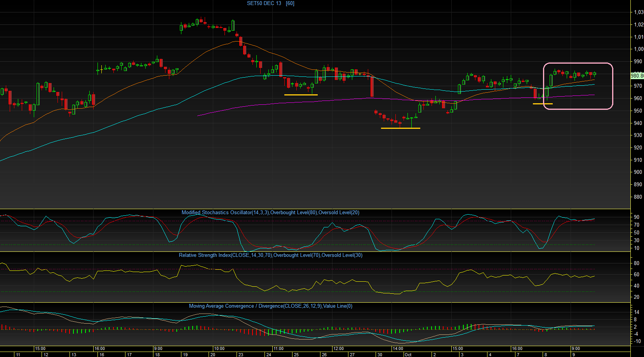
Task: Click date 13 on the date axis
Action: coord(74,355)
